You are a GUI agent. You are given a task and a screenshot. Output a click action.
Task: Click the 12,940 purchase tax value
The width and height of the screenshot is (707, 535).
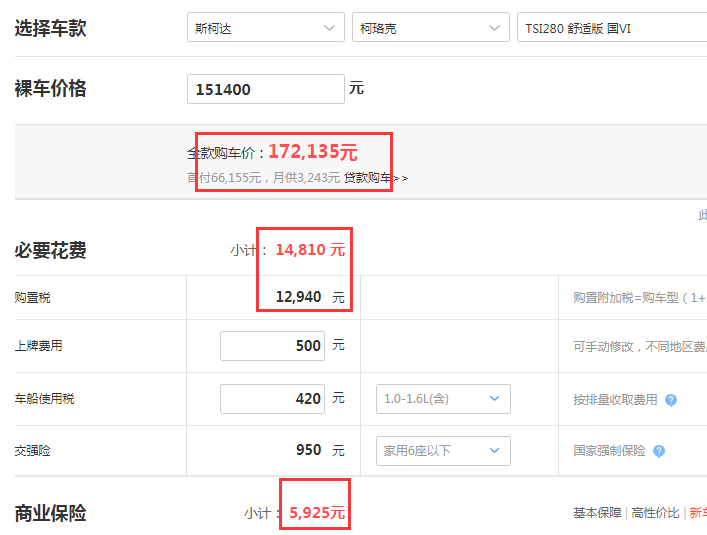click(298, 297)
